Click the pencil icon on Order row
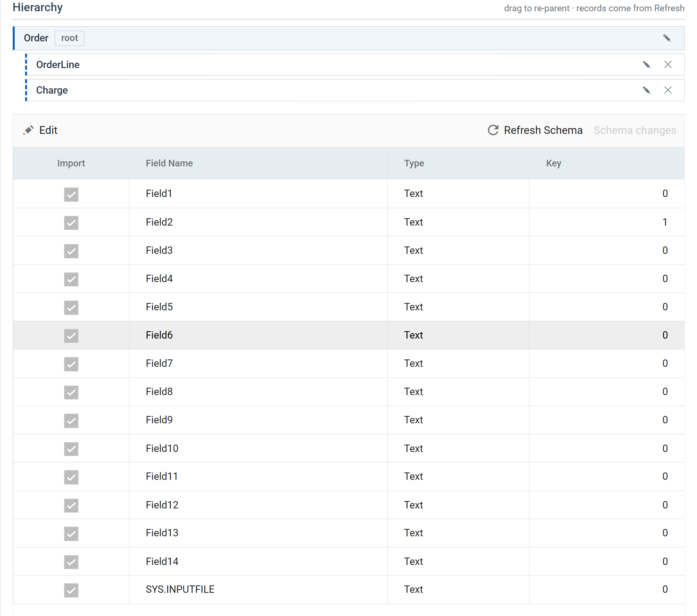 (x=667, y=38)
